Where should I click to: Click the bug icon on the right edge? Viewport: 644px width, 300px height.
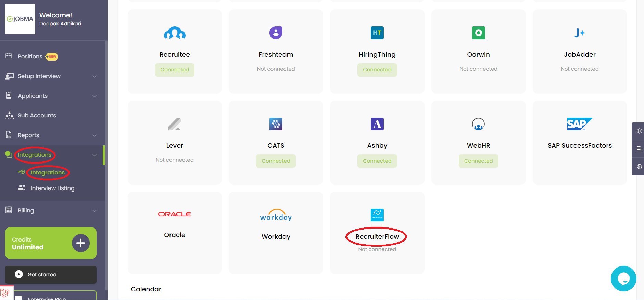coord(639,167)
